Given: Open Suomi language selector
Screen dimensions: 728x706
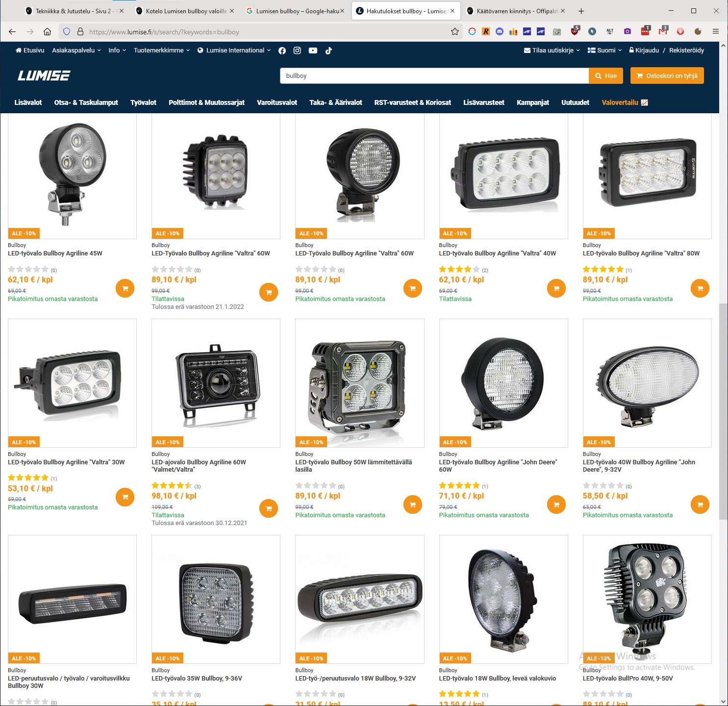Looking at the screenshot, I should (604, 50).
